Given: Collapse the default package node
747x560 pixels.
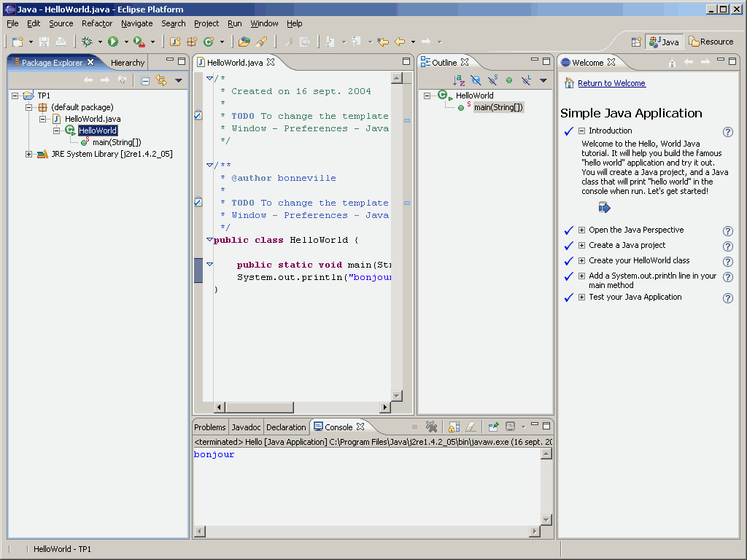Looking at the screenshot, I should coord(29,107).
